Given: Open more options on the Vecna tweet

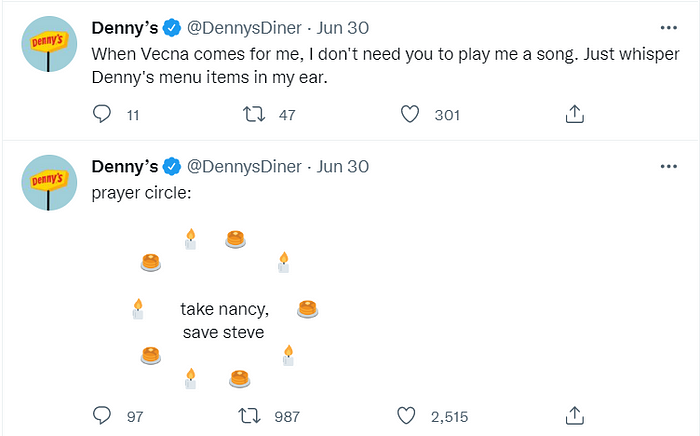Looking at the screenshot, I should tap(668, 28).
